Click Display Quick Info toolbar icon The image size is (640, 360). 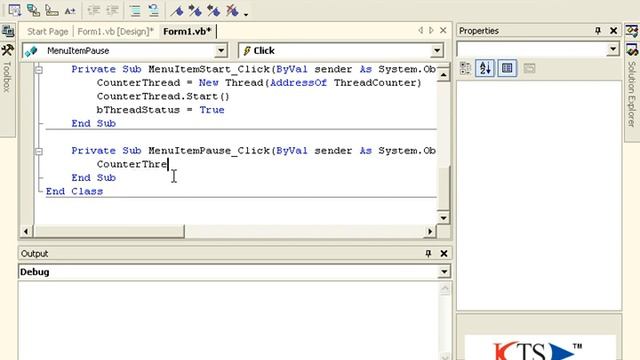tap(52, 10)
